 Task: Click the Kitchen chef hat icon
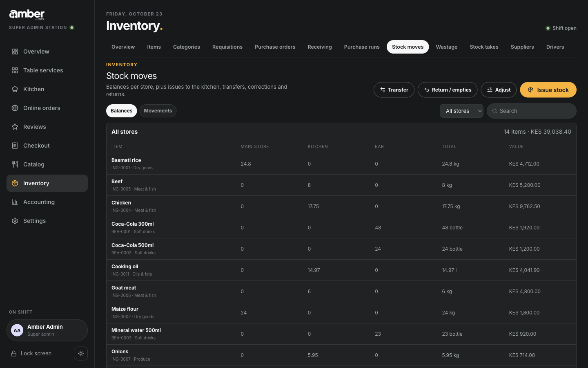click(x=15, y=89)
